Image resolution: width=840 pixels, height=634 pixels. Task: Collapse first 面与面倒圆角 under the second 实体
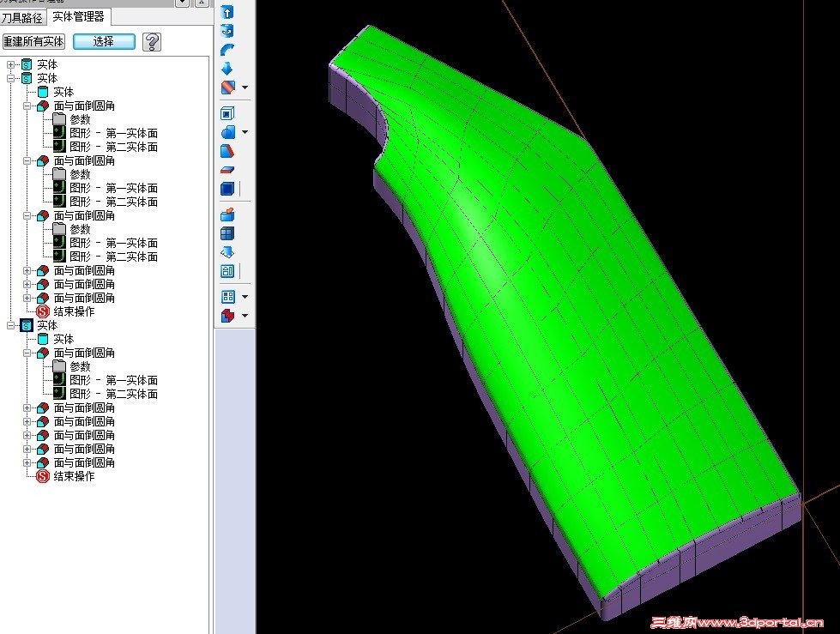click(x=27, y=106)
